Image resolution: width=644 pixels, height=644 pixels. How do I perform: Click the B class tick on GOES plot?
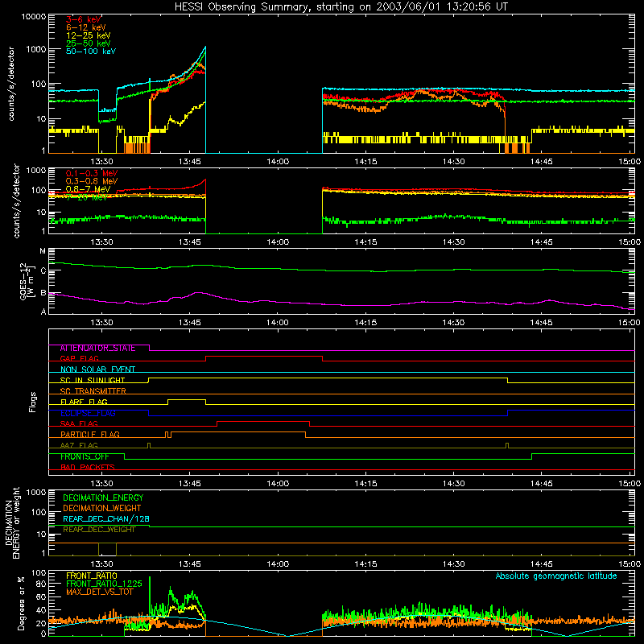[43, 293]
